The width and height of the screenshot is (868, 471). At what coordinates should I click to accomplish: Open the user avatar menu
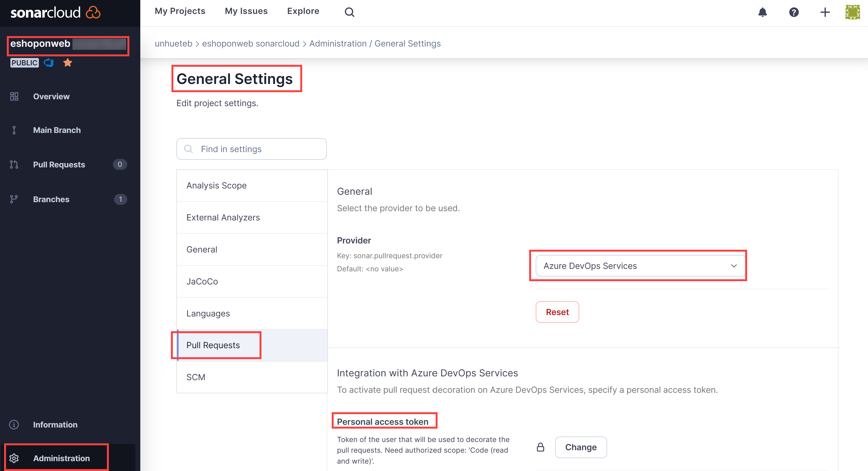pyautogui.click(x=852, y=12)
